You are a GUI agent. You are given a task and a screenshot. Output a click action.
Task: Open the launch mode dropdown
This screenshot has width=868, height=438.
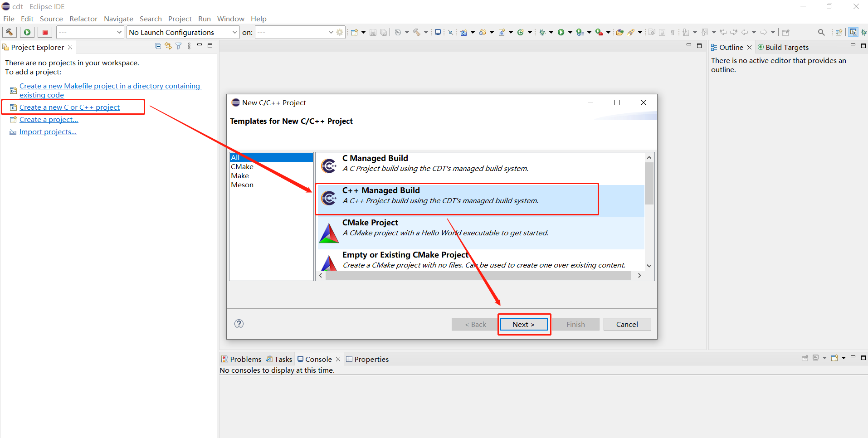coord(90,32)
